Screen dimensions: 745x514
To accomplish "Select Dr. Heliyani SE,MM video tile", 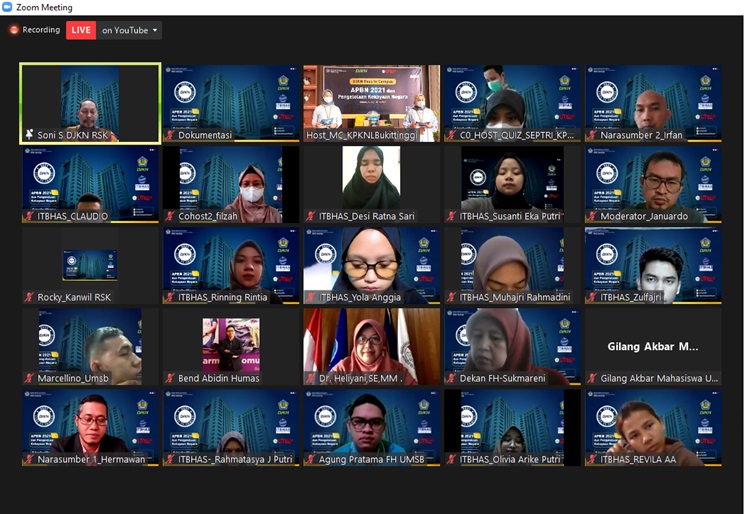I will [x=371, y=345].
